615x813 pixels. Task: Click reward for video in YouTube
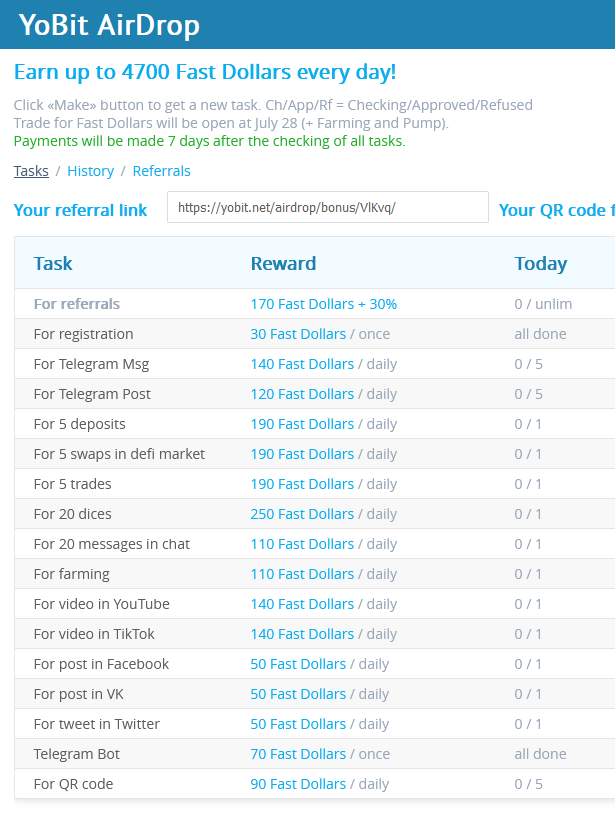click(302, 604)
